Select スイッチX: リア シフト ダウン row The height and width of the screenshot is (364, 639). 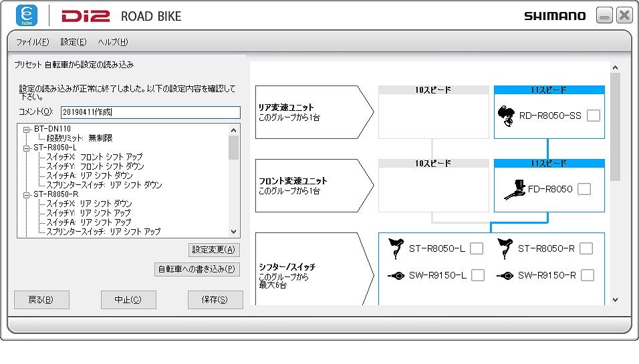coord(89,204)
